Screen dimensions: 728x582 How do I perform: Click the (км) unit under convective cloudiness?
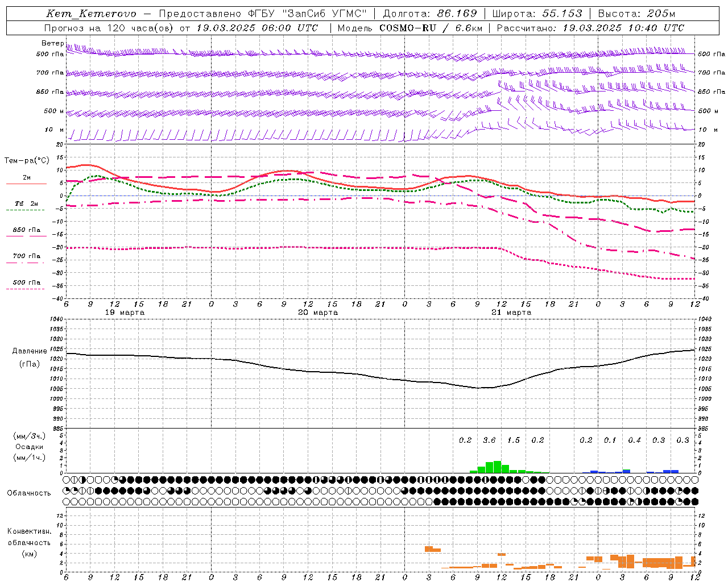click(x=29, y=554)
